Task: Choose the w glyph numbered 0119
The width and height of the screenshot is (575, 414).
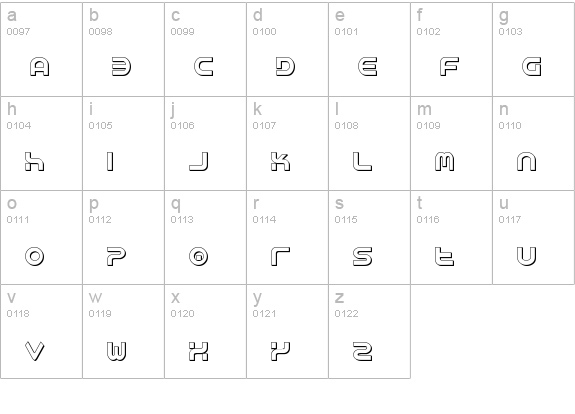Action: 117,351
